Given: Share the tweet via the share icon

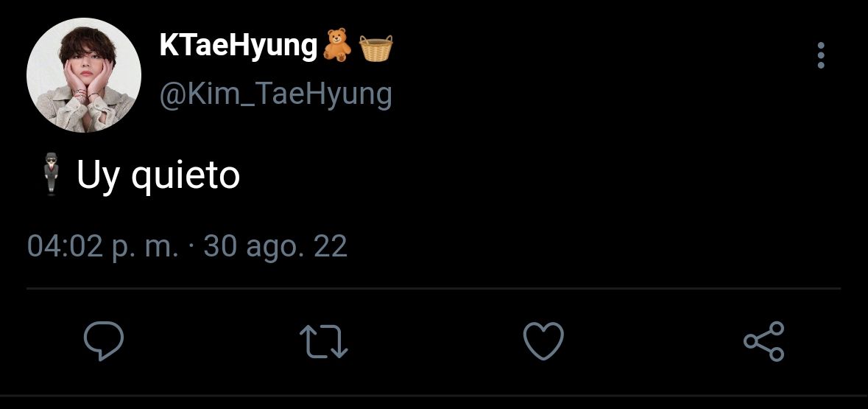Looking at the screenshot, I should click(x=764, y=340).
